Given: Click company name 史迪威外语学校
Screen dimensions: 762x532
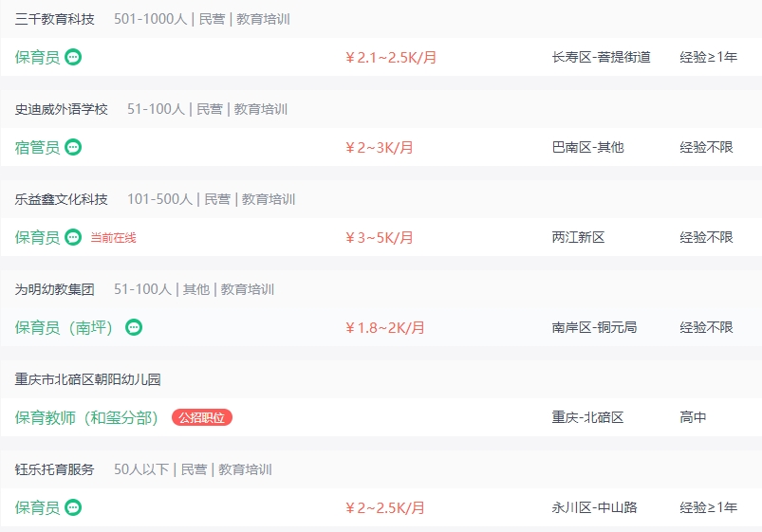Looking at the screenshot, I should click(x=62, y=109).
